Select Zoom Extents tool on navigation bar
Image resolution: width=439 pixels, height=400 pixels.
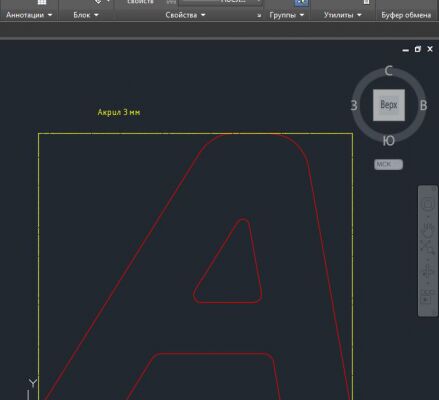(427, 247)
